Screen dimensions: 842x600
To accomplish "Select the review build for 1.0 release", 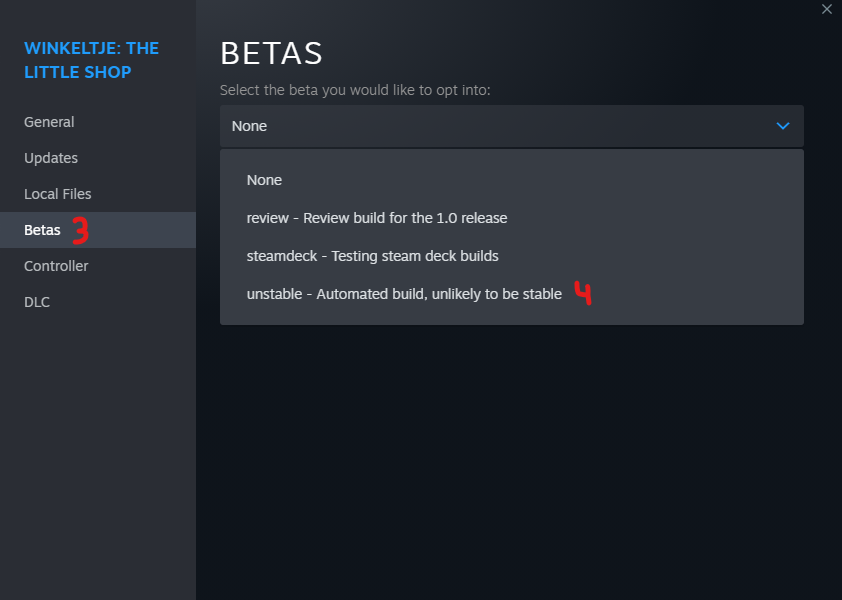I will (377, 218).
